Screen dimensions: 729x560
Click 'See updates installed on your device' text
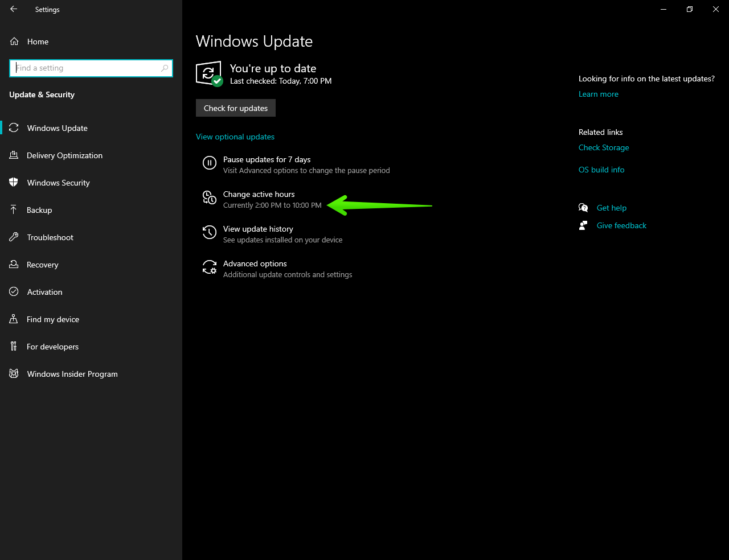click(x=283, y=240)
